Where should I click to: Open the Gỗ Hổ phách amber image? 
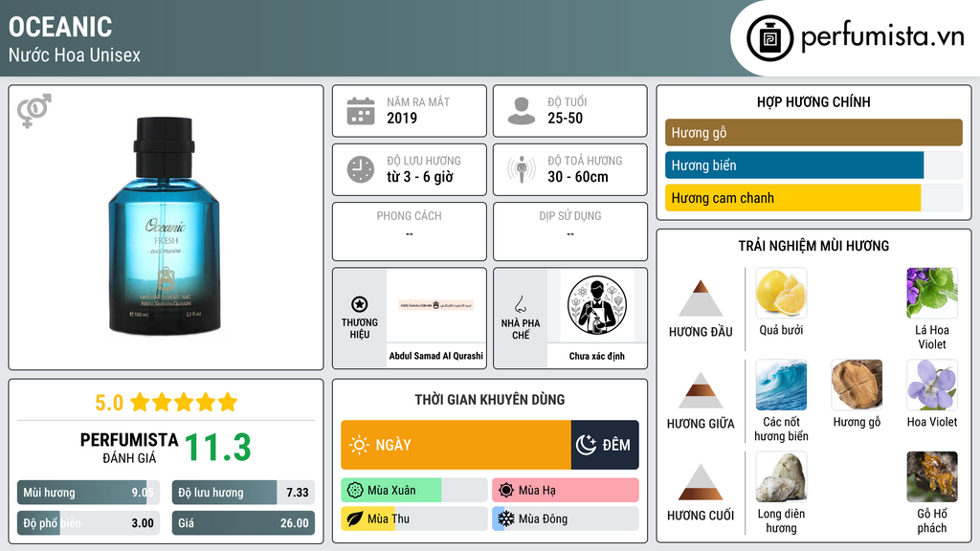click(932, 477)
